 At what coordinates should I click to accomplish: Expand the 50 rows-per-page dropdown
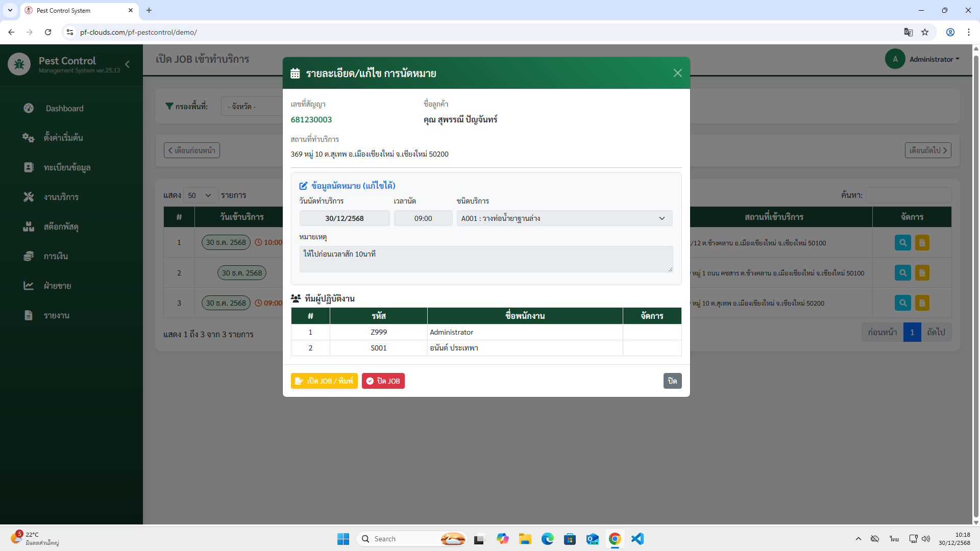[x=200, y=195]
